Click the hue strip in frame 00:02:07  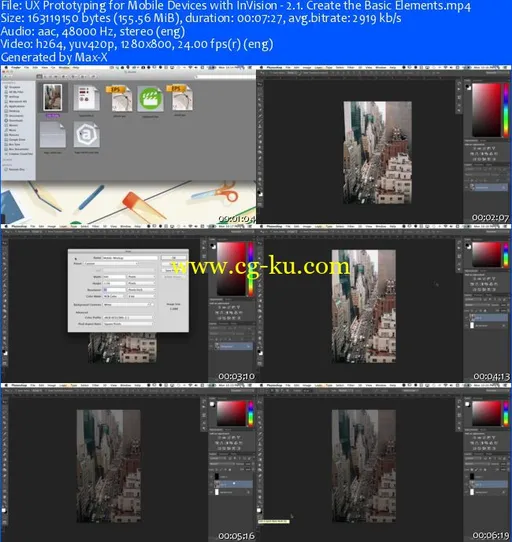tap(505, 110)
